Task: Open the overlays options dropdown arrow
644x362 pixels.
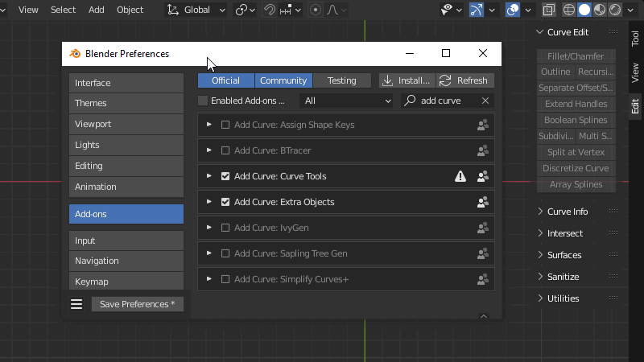Action: 528,10
